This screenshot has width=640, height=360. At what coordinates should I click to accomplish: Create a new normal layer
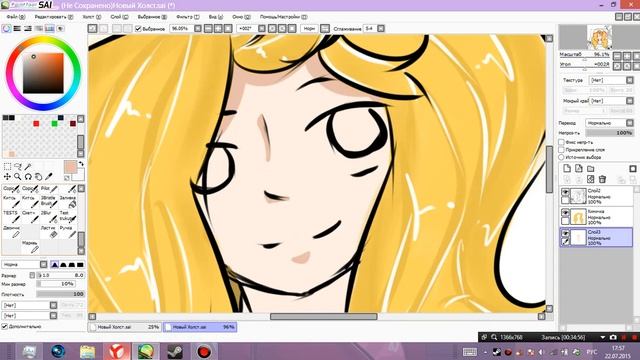(567, 168)
